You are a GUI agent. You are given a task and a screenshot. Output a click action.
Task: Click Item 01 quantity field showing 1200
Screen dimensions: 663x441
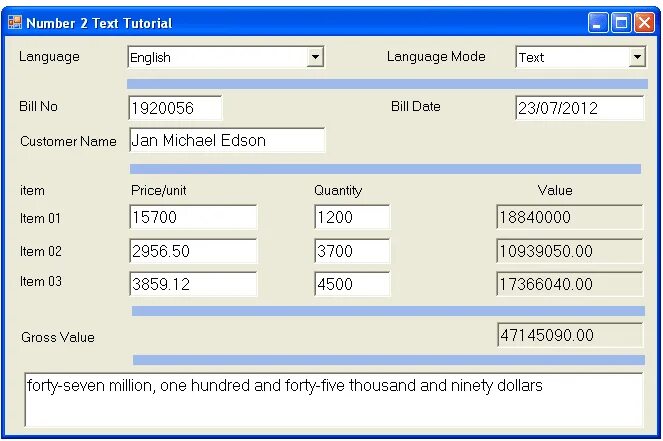pyautogui.click(x=352, y=217)
